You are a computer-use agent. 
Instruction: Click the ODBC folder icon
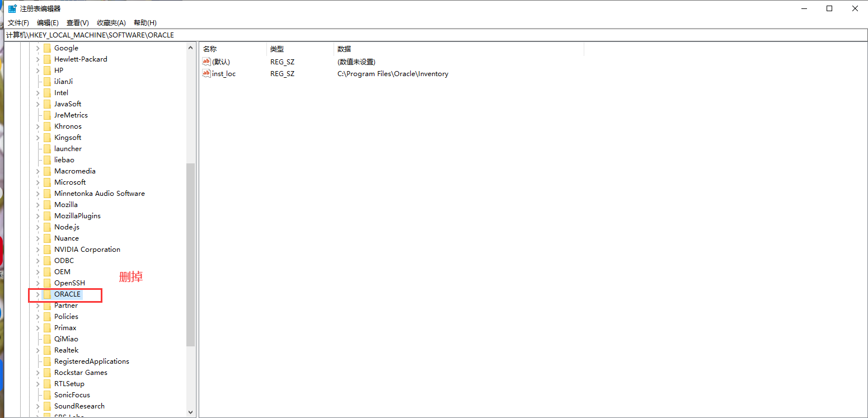[48, 261]
